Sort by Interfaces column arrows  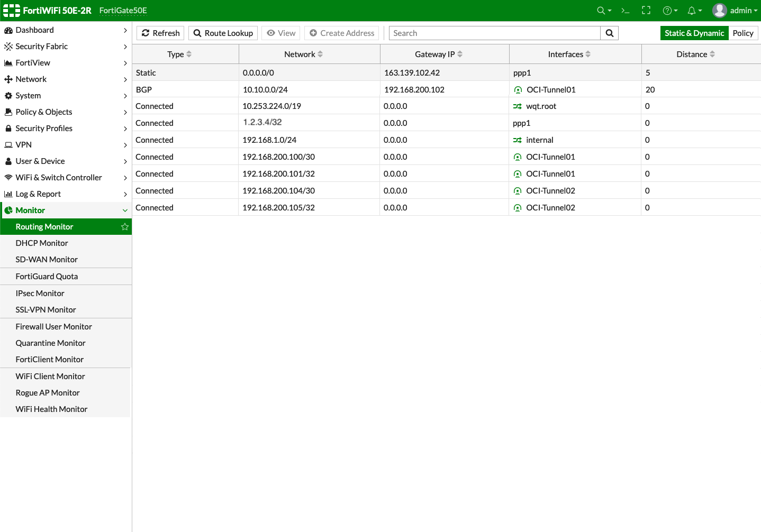[x=588, y=54]
